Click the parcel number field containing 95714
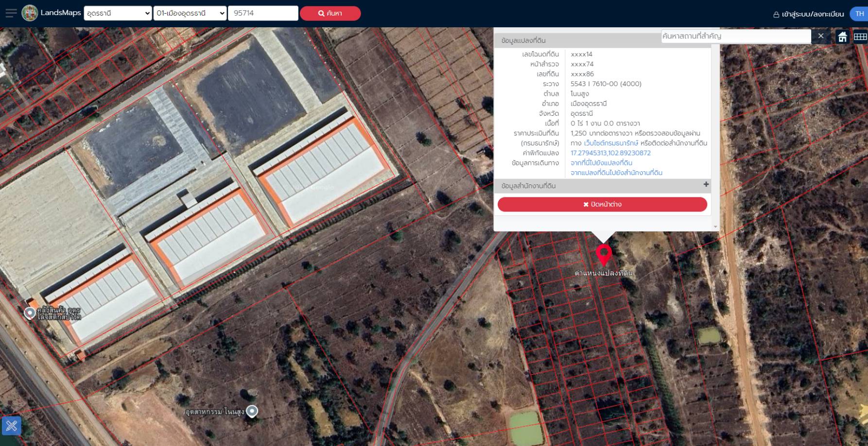The image size is (868, 446). pos(262,13)
